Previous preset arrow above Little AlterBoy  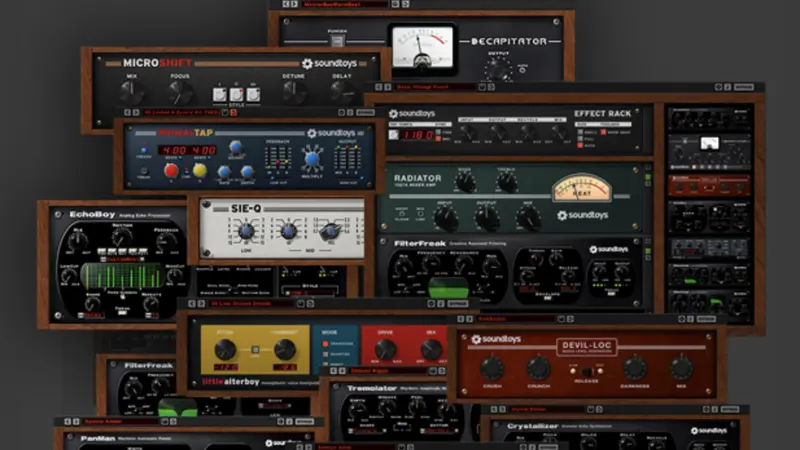(x=192, y=304)
